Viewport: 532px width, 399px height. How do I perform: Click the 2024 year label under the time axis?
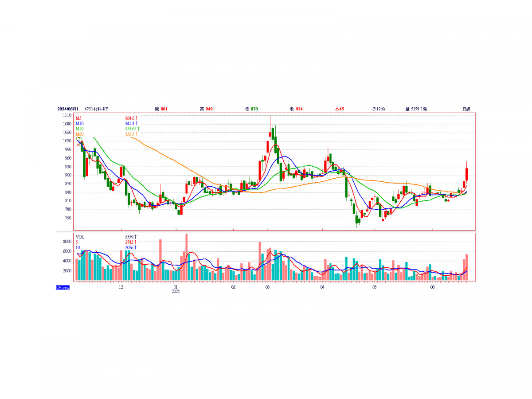(x=176, y=292)
